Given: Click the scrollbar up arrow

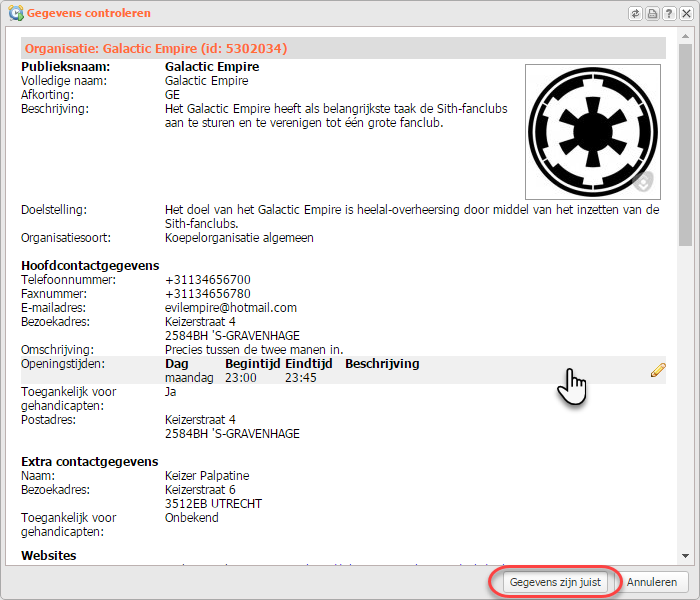Looking at the screenshot, I should pyautogui.click(x=685, y=35).
